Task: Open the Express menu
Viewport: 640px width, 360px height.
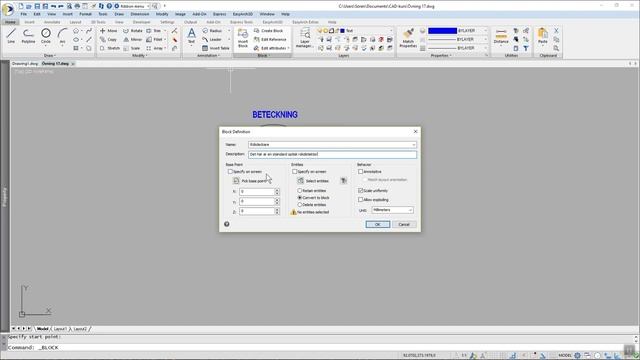Action: pos(219,14)
